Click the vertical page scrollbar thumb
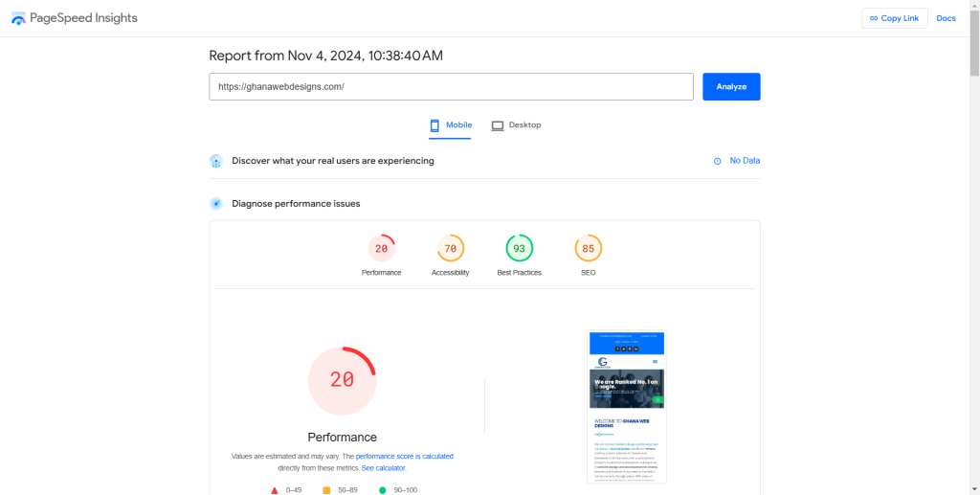This screenshot has height=495, width=980. click(x=974, y=42)
